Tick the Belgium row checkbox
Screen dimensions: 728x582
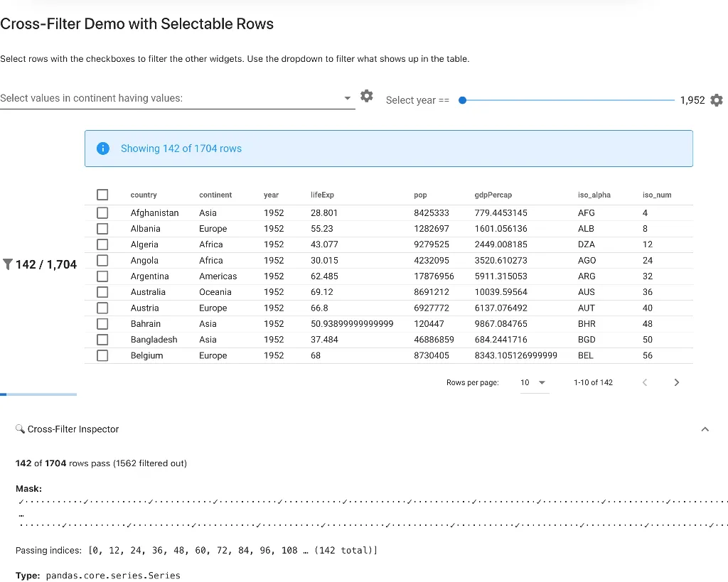click(x=102, y=355)
